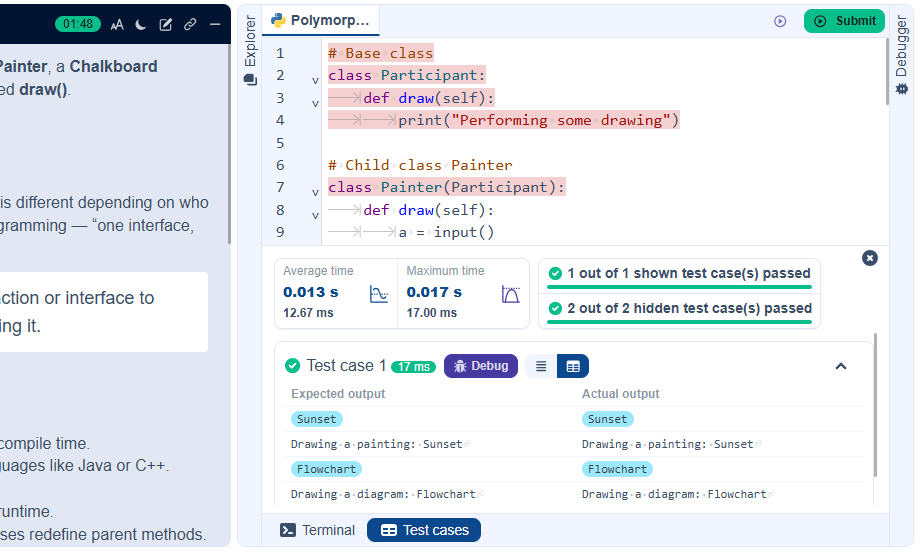Click the Explorer files icon
920x553 pixels.
(251, 80)
